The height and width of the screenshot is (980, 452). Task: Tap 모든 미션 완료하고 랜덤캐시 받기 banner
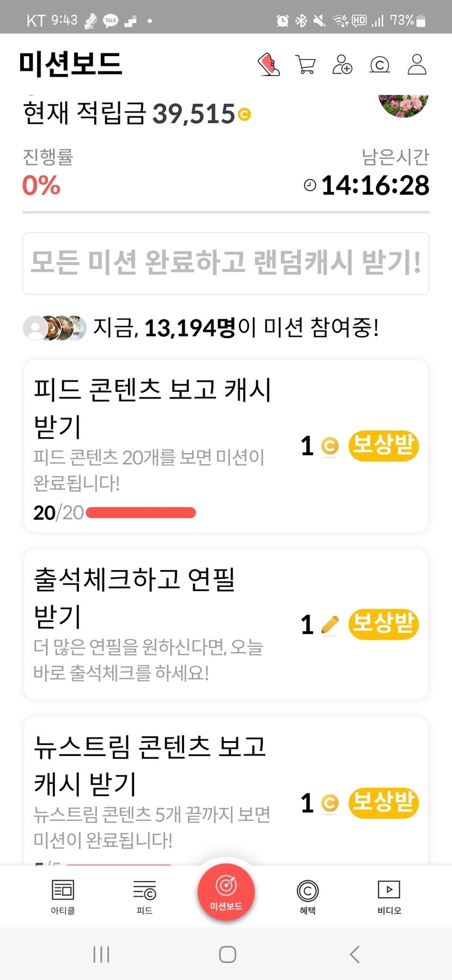pyautogui.click(x=226, y=263)
